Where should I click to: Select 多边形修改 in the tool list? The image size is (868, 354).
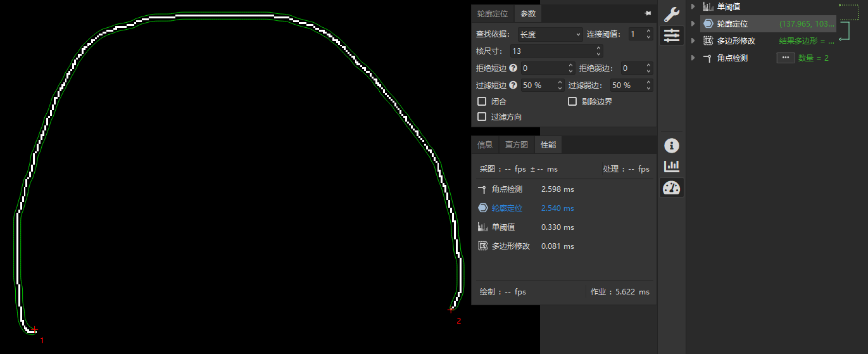736,41
